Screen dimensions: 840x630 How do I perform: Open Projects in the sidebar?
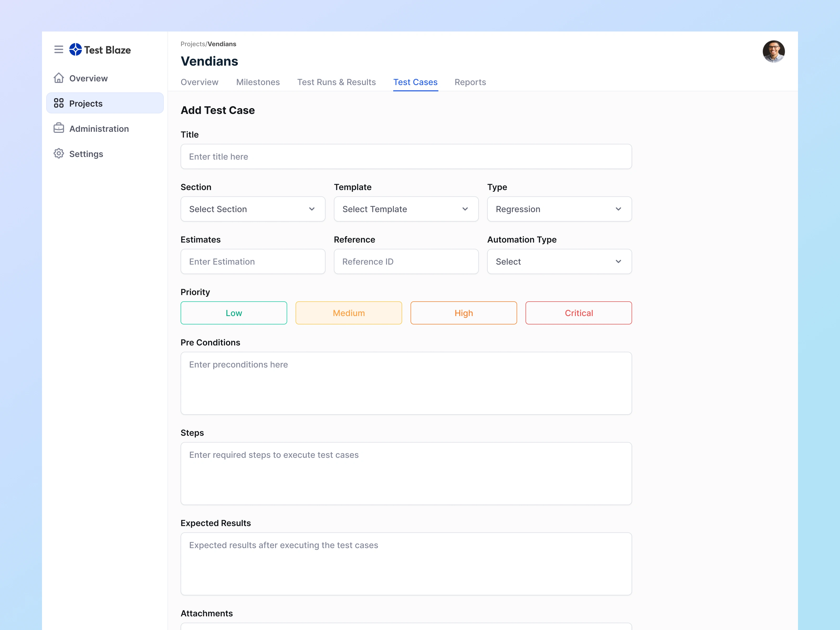click(x=105, y=103)
